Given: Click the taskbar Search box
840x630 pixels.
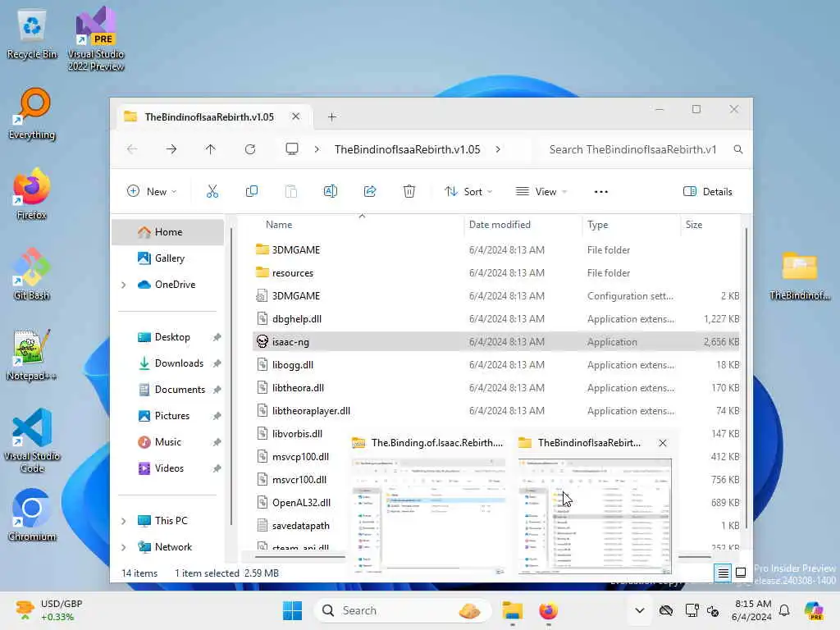Looking at the screenshot, I should click(x=402, y=610).
